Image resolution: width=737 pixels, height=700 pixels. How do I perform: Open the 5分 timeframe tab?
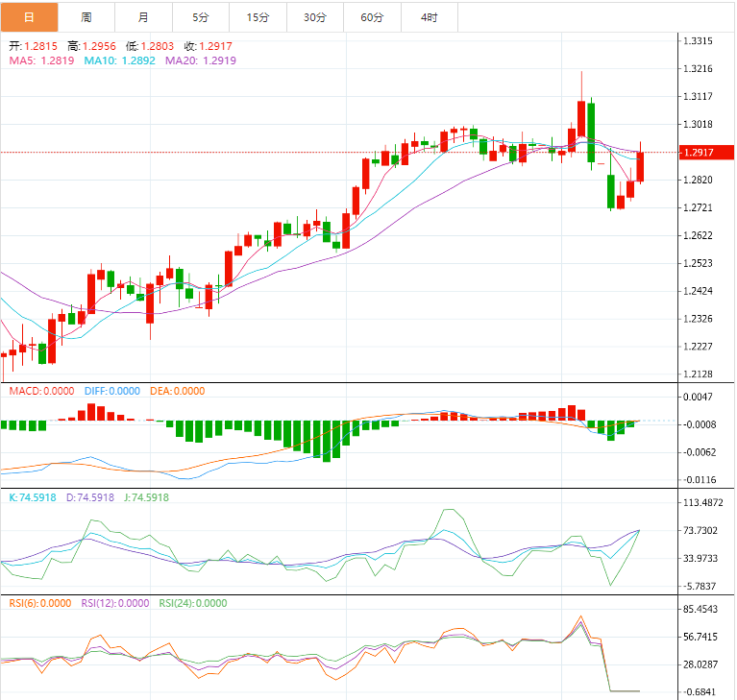(201, 17)
